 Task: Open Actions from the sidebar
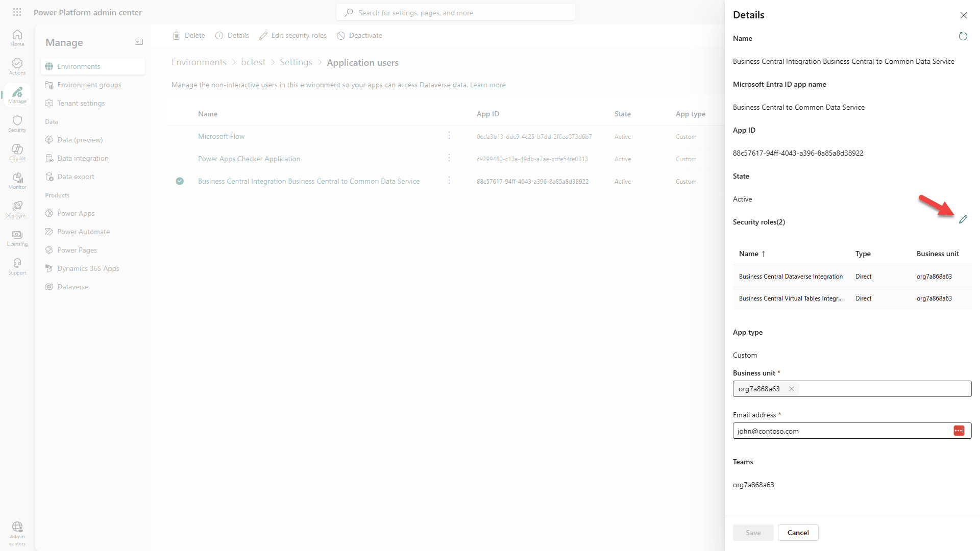[17, 65]
